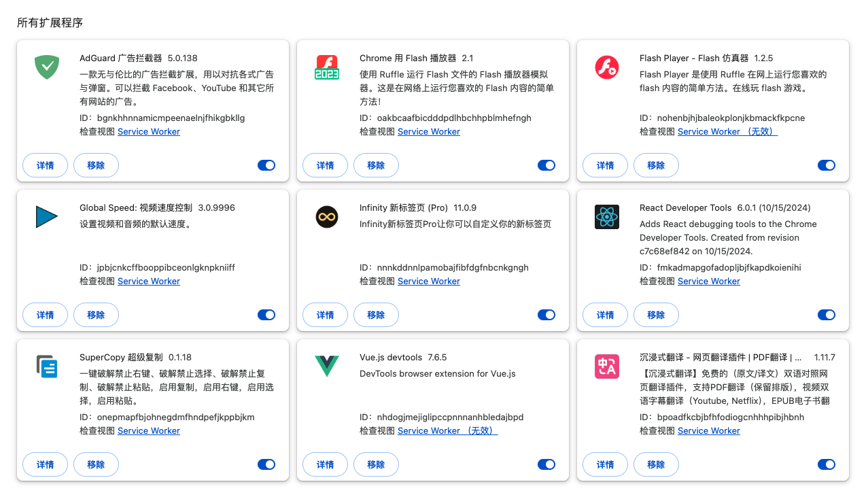The height and width of the screenshot is (495, 868).
Task: Toggle React Developer Tools extension off
Action: pyautogui.click(x=827, y=315)
